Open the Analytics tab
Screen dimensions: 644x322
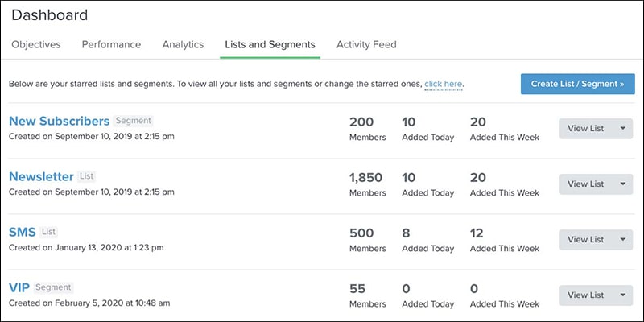[x=183, y=44]
